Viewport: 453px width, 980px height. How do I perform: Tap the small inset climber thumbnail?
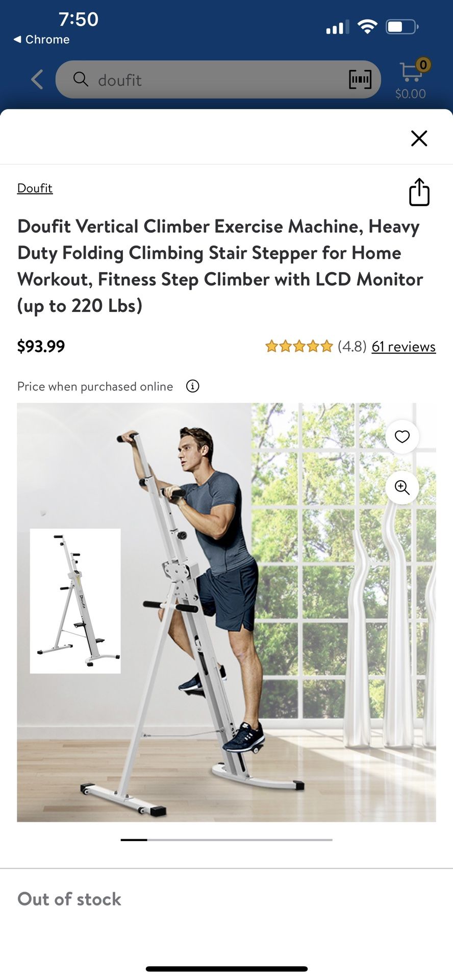click(x=75, y=601)
